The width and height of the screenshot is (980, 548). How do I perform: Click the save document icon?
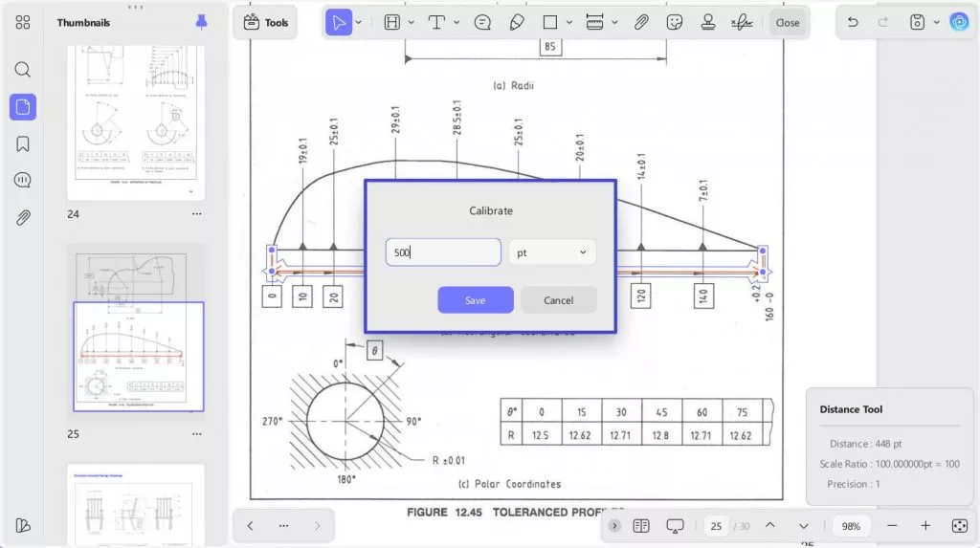point(917,23)
